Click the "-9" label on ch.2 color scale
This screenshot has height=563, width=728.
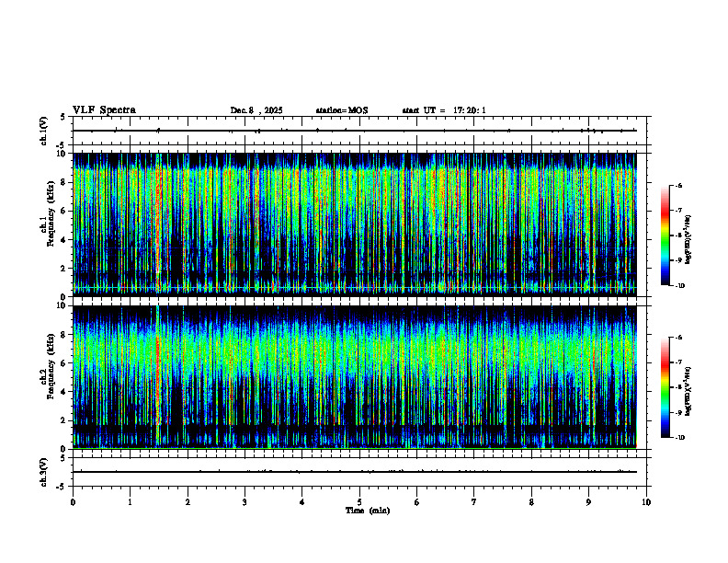pyautogui.click(x=677, y=412)
